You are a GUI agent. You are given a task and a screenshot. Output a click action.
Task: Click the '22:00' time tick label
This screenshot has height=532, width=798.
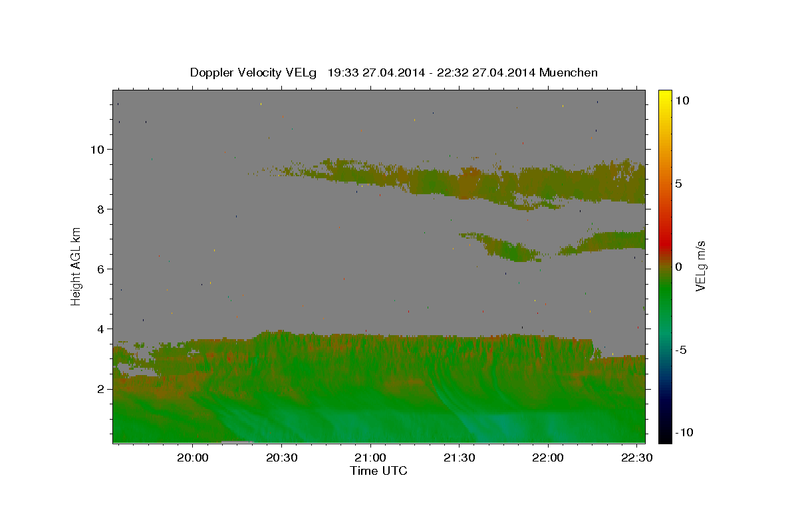click(548, 458)
